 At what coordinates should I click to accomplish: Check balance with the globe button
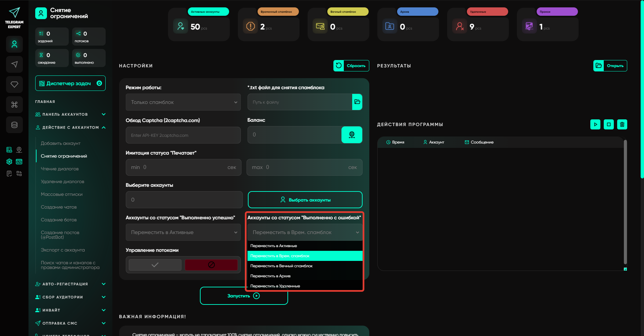pyautogui.click(x=352, y=135)
